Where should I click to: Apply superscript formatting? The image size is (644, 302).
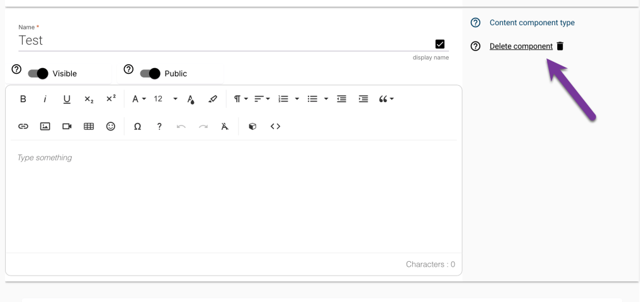pyautogui.click(x=111, y=99)
